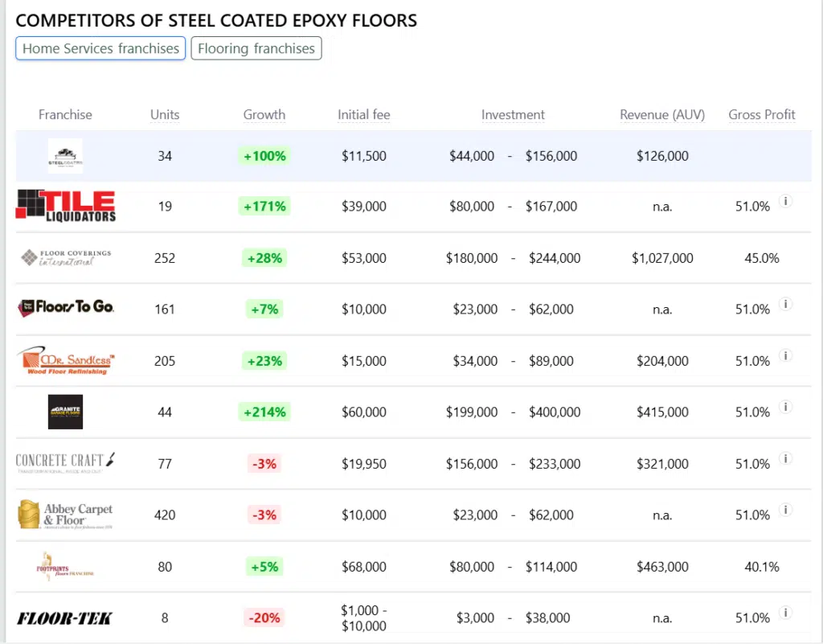
Task: Click the Gross Profit column header
Action: pyautogui.click(x=762, y=115)
